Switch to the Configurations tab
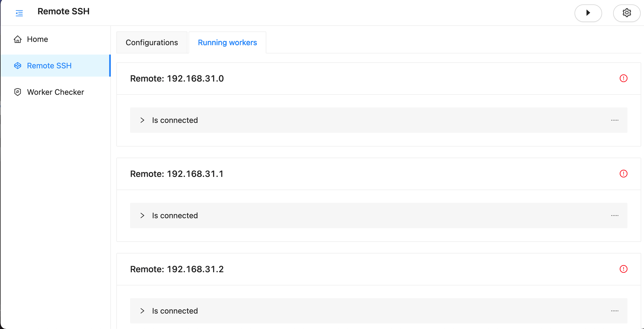The image size is (644, 329). pyautogui.click(x=152, y=43)
